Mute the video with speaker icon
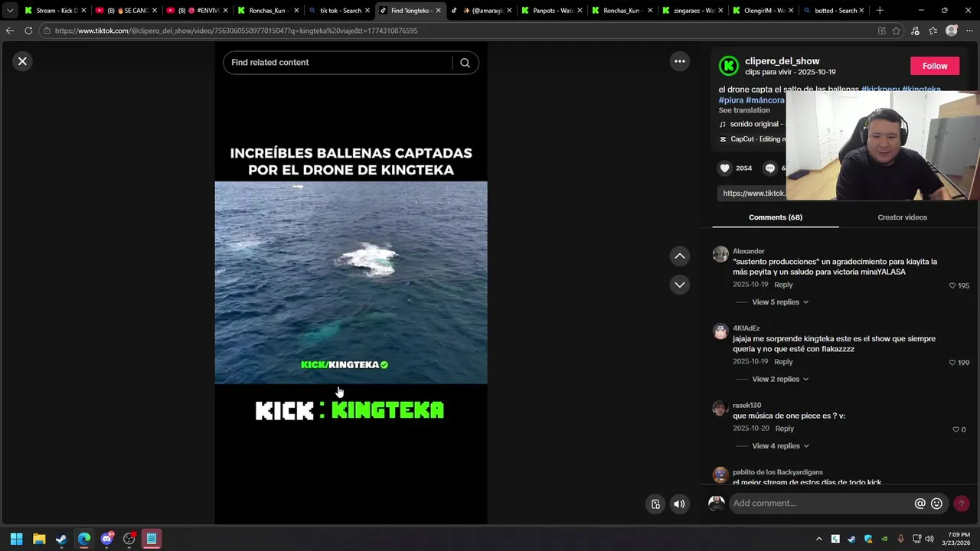 pos(679,504)
